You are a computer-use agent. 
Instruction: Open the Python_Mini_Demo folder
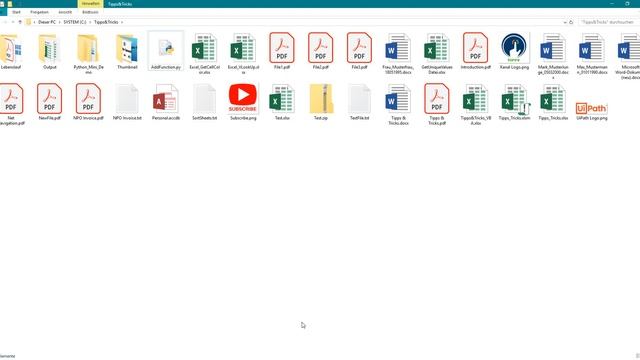(x=88, y=54)
